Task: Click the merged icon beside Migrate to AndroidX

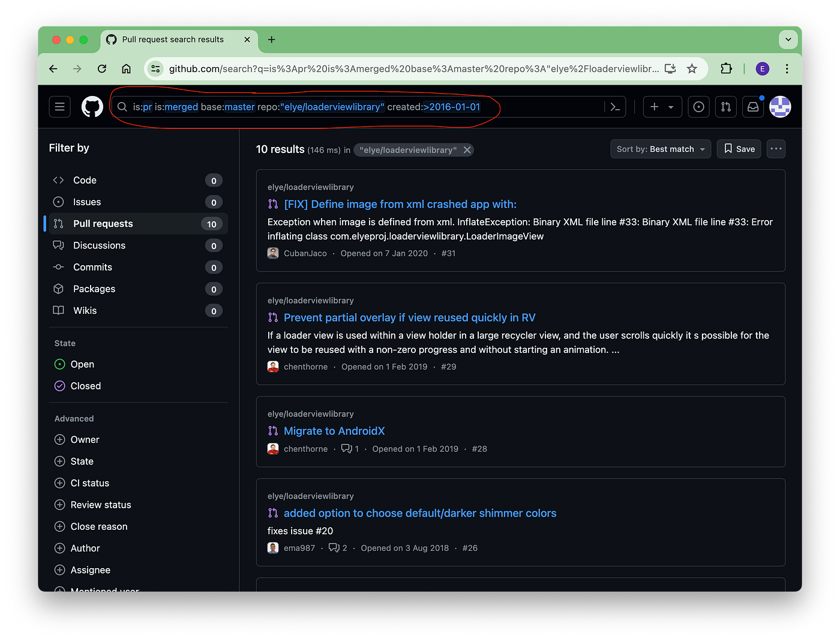Action: click(x=273, y=431)
